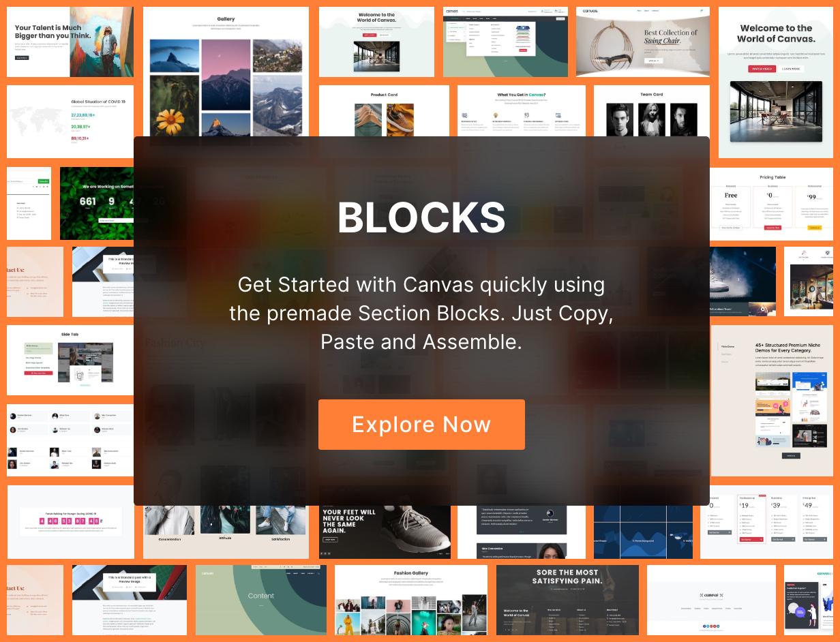Open the Your Talent is Much Bigger block
The image size is (840, 642).
pos(70,42)
